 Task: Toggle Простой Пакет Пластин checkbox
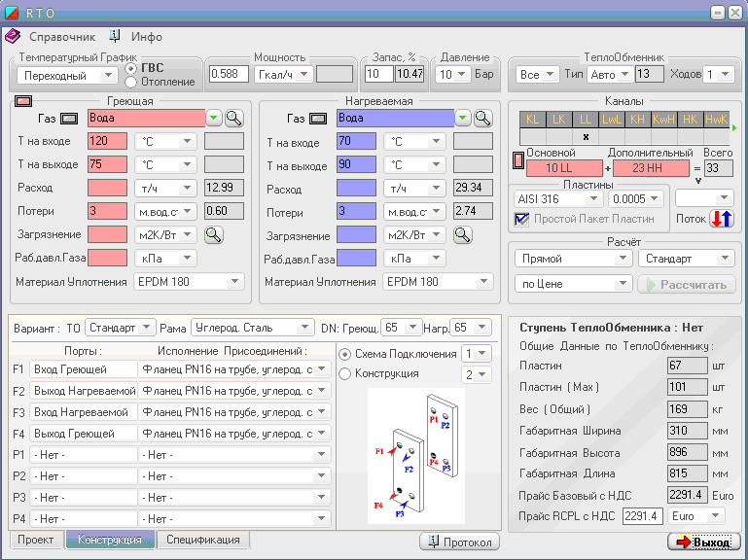[x=520, y=219]
